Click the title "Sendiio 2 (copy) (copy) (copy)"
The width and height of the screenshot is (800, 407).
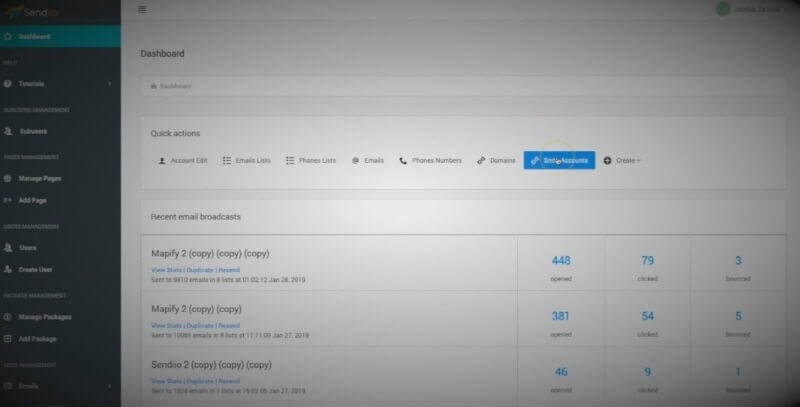point(211,365)
